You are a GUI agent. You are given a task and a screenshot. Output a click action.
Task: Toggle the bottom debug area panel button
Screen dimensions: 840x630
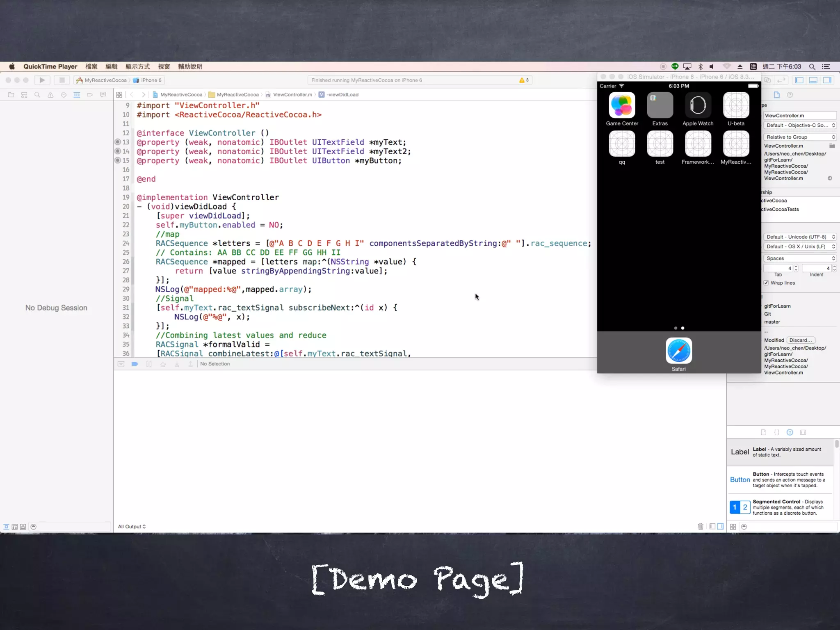813,80
